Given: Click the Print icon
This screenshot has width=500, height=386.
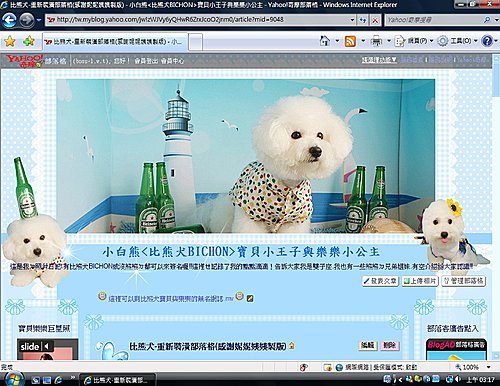Looking at the screenshot, I should (x=376, y=41).
